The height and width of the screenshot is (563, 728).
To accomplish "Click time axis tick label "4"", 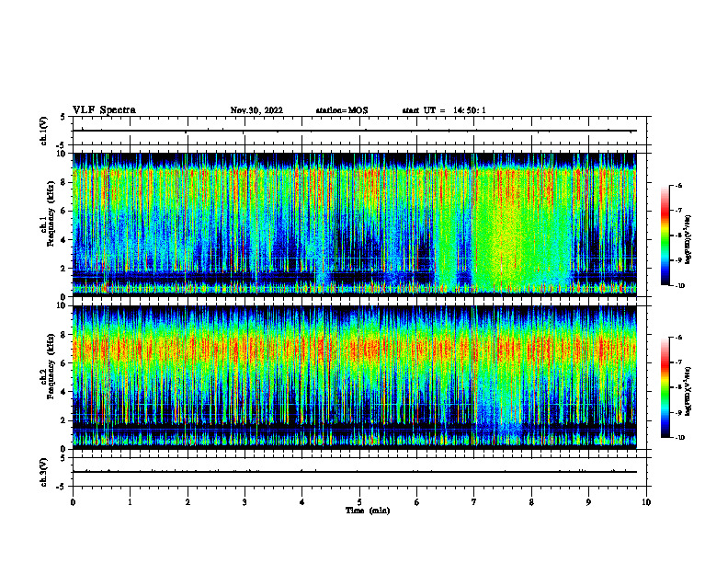I will coord(302,502).
